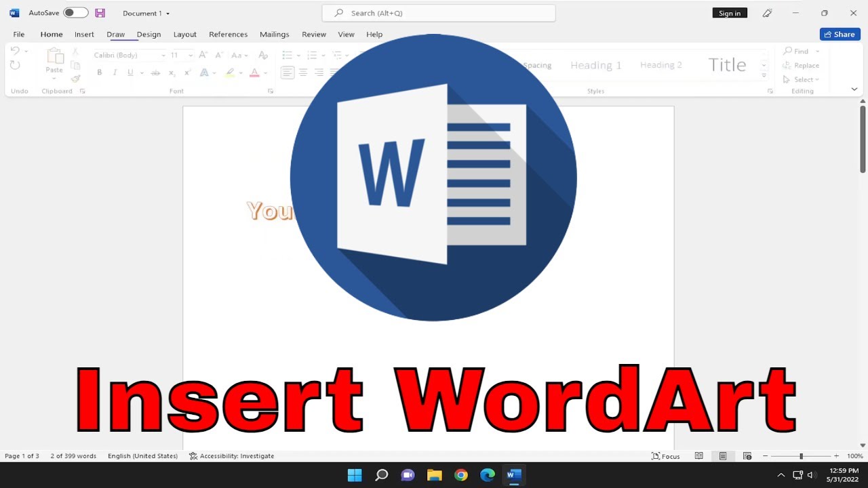The image size is (868, 488).
Task: Decrease font size with the smaller A
Action: click(x=218, y=55)
